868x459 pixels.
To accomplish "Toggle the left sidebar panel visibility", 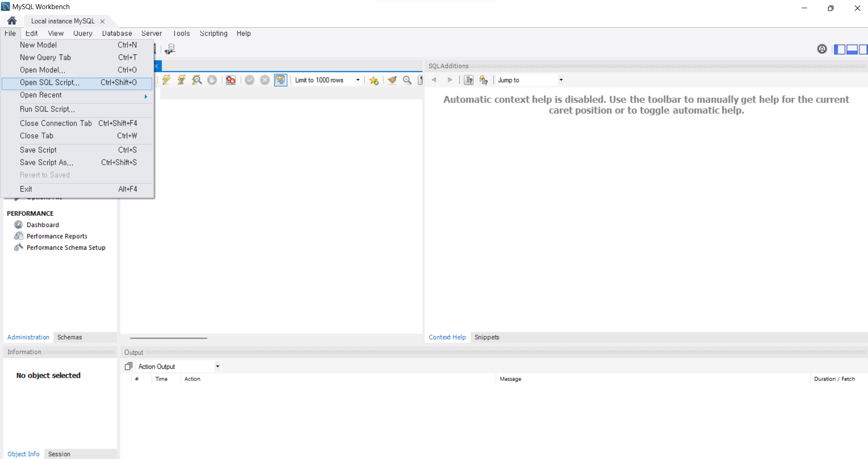I will coord(840,49).
